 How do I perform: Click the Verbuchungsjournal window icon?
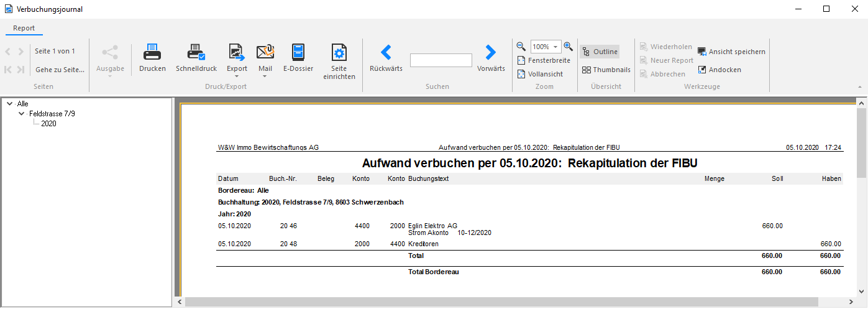[9, 9]
